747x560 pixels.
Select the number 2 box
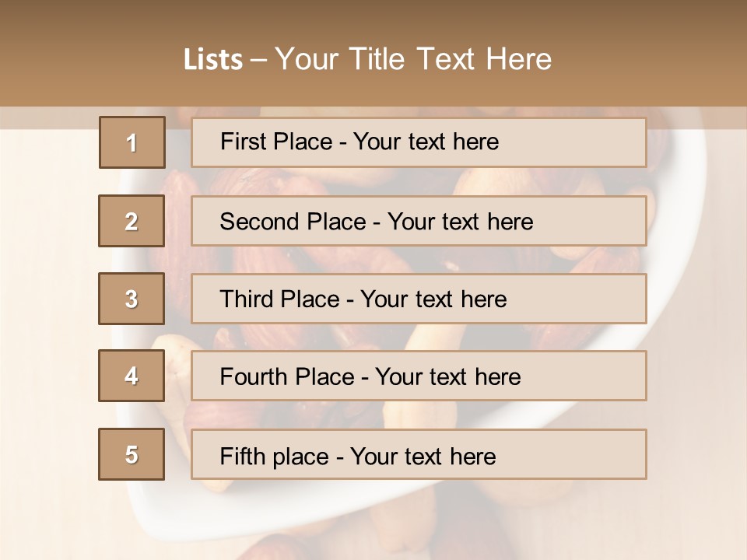tap(132, 221)
